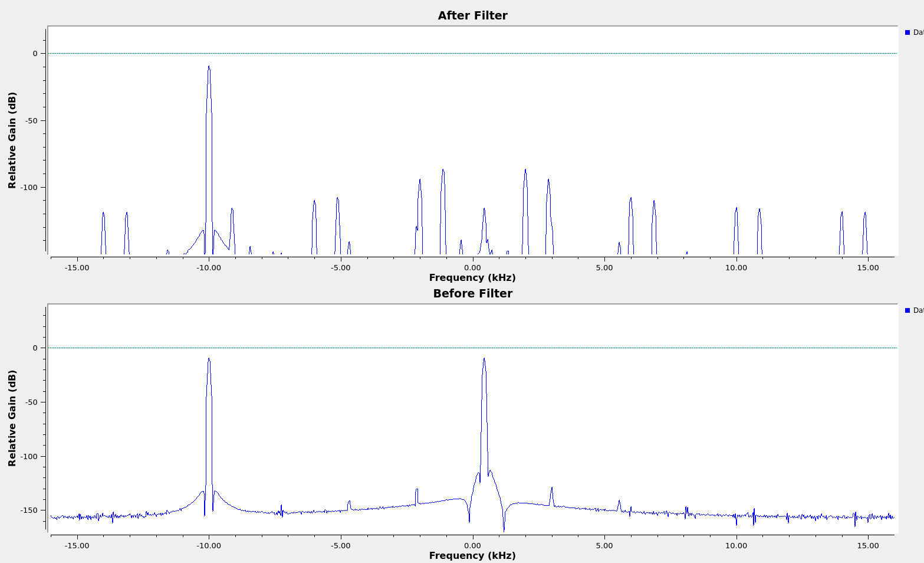Click the Before Filter plot title
This screenshot has width=924, height=563.
pyautogui.click(x=472, y=294)
